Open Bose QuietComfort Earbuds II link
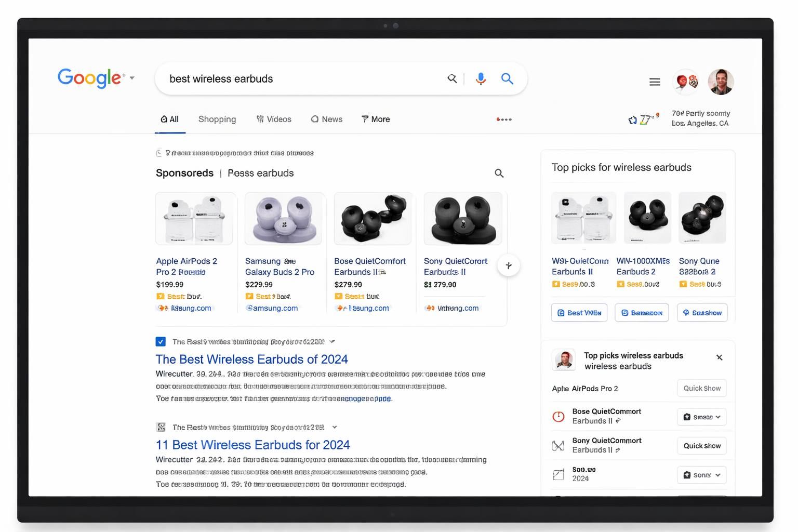The width and height of the screenshot is (798, 532). (369, 267)
